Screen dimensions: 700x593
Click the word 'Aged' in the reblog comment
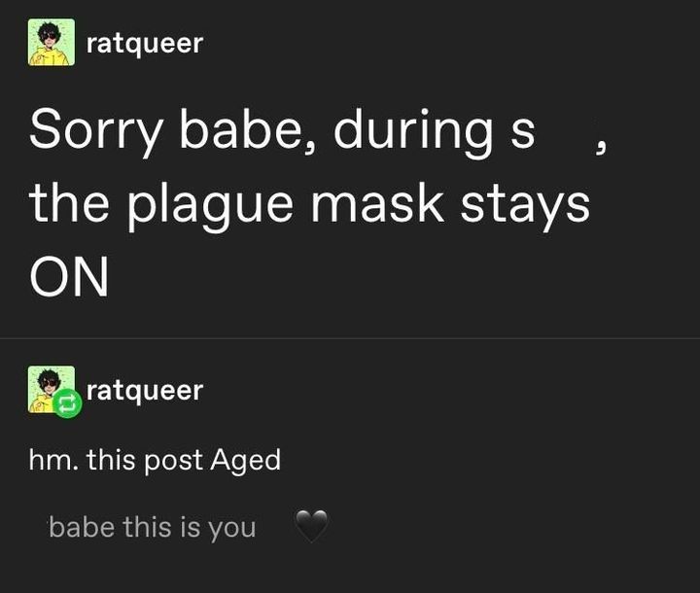[x=246, y=461]
